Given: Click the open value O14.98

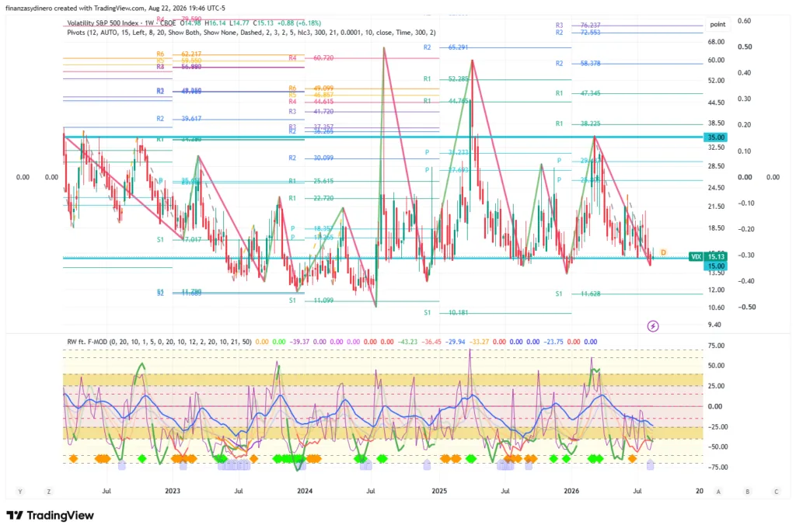Looking at the screenshot, I should (x=190, y=23).
